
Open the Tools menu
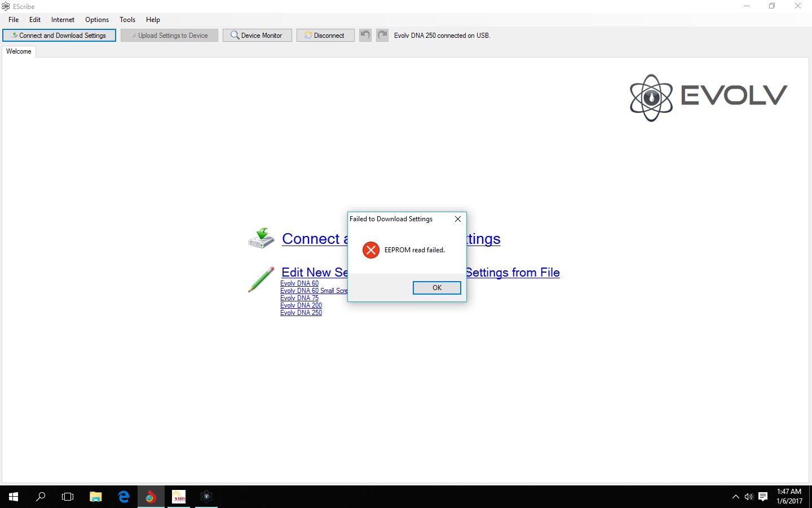pos(127,20)
